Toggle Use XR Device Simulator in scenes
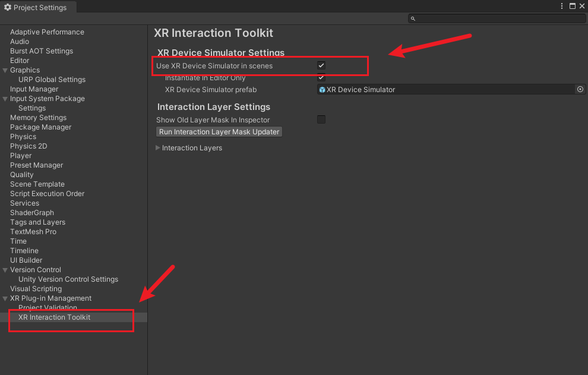This screenshot has width=588, height=375. coord(321,65)
